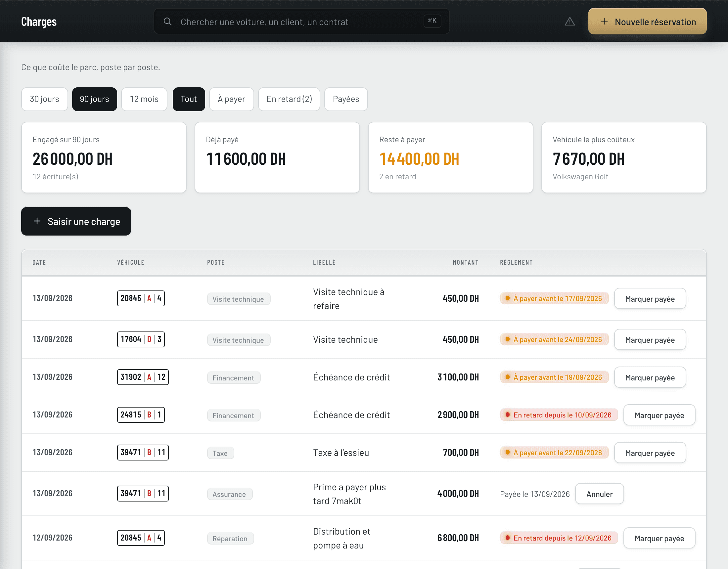Mark the 6 800,00 DH Réparation charge paid
The height and width of the screenshot is (569, 728).
pos(659,538)
